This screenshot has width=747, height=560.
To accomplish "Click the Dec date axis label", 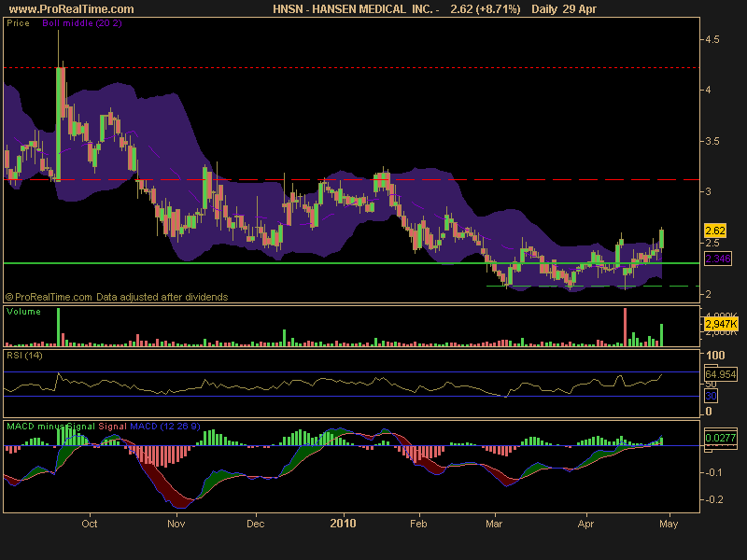I will (255, 524).
